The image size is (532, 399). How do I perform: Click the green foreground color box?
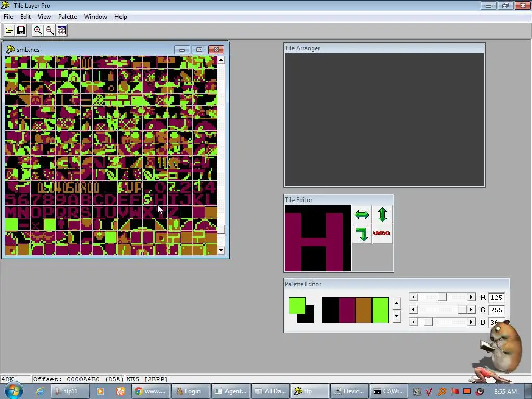tap(297, 305)
